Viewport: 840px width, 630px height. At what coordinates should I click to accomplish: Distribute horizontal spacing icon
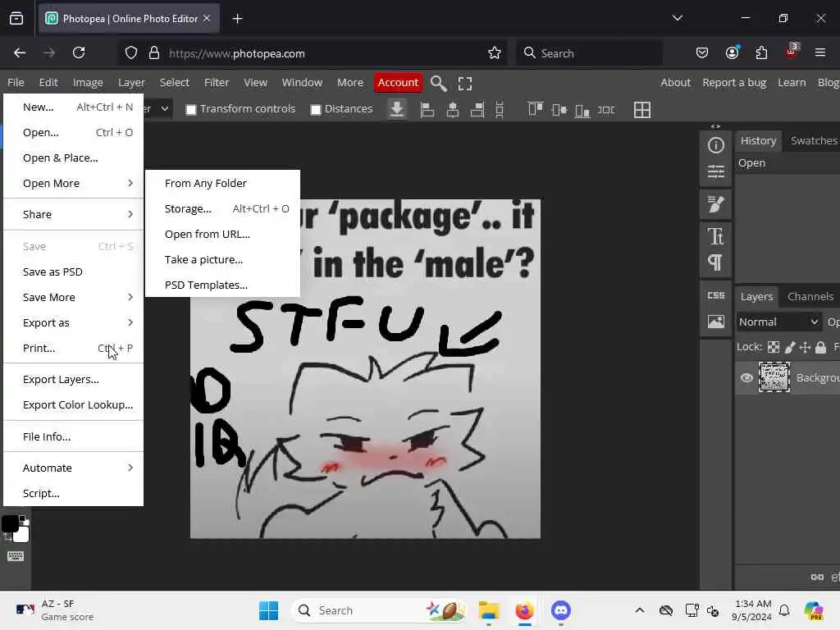606,110
